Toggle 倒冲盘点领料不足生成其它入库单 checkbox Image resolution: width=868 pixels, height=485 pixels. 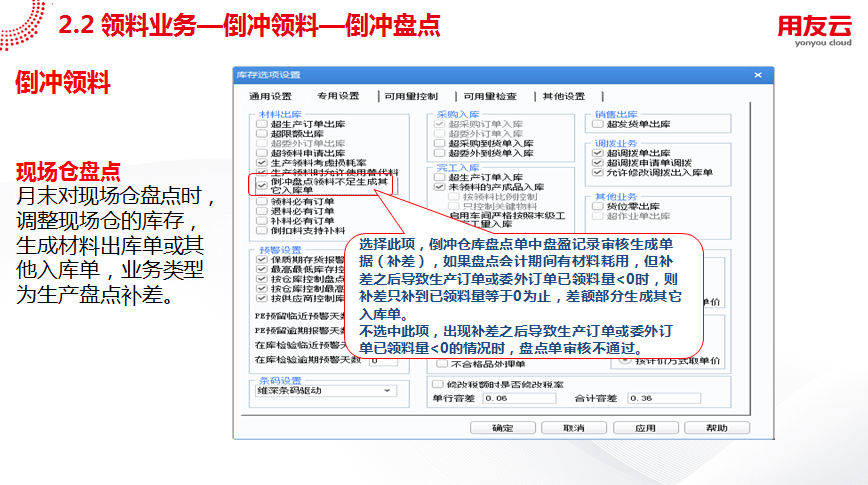click(x=262, y=185)
